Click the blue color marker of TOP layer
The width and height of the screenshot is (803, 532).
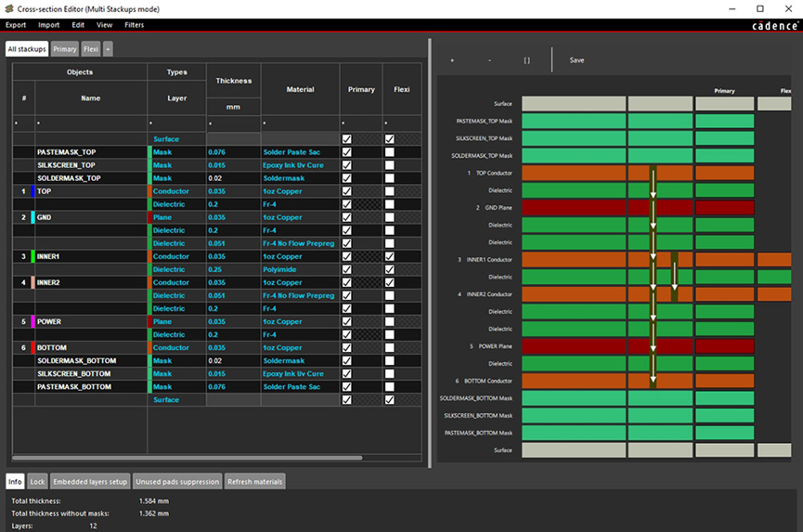[x=33, y=191]
